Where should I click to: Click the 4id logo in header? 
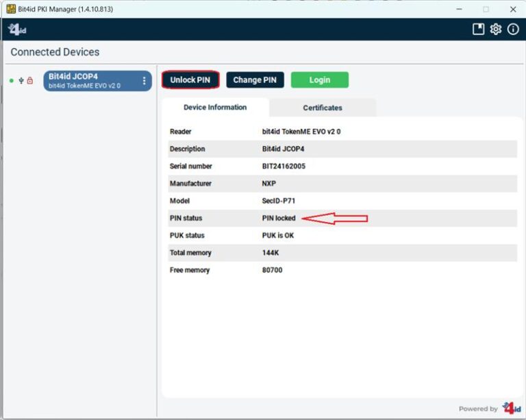click(16, 29)
